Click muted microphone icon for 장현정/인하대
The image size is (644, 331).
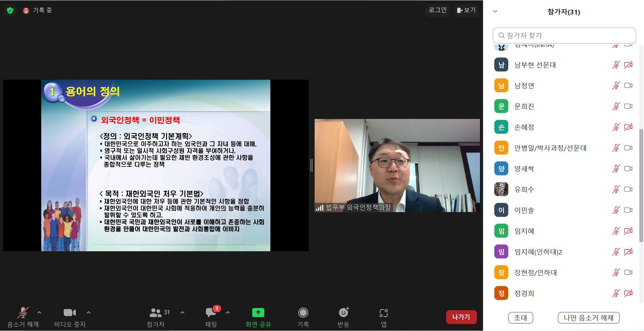[616, 272]
